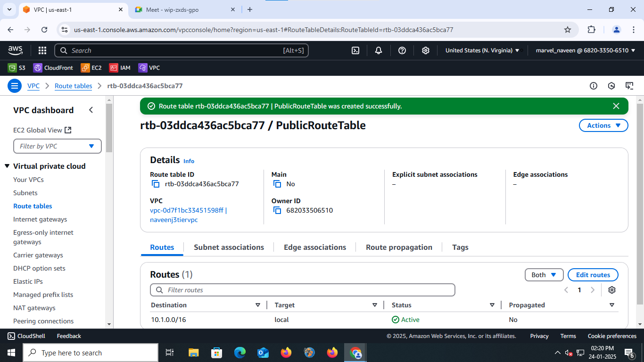The image size is (644, 362).
Task: Open Chrome from the taskbar
Action: click(x=356, y=353)
